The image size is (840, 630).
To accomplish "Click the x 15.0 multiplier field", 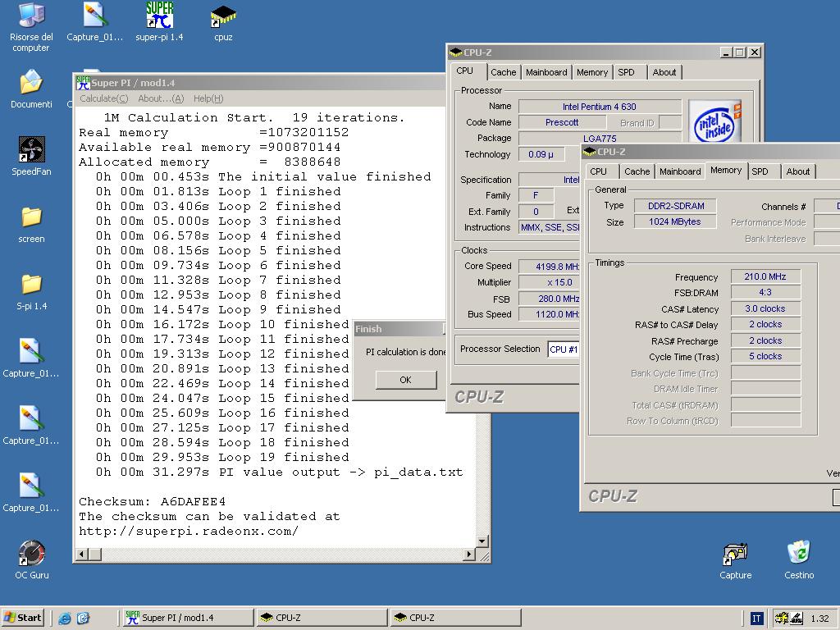I will [x=550, y=282].
